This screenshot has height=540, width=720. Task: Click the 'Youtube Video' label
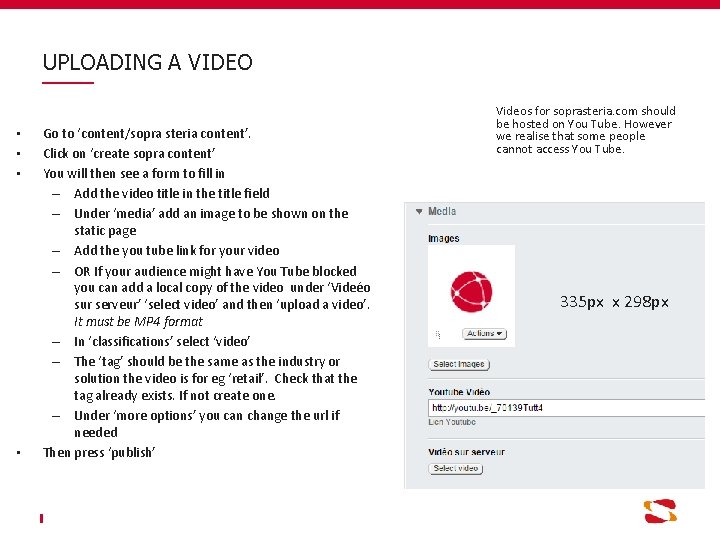(459, 392)
